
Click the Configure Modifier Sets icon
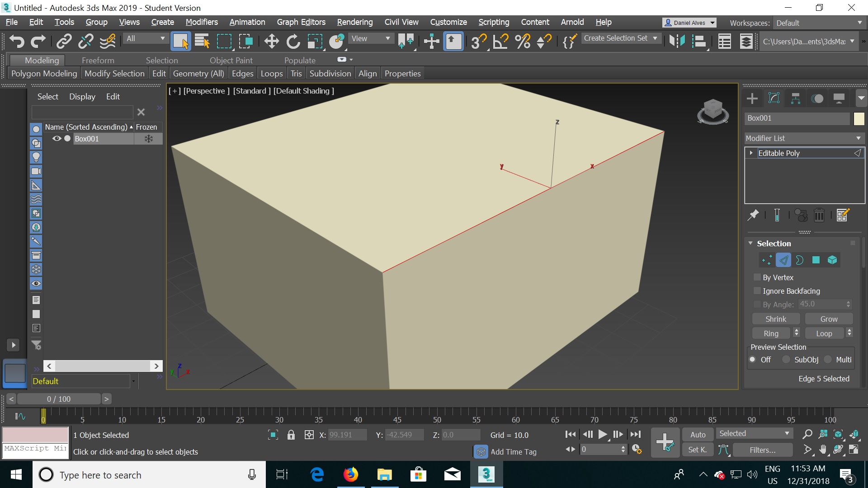(843, 215)
